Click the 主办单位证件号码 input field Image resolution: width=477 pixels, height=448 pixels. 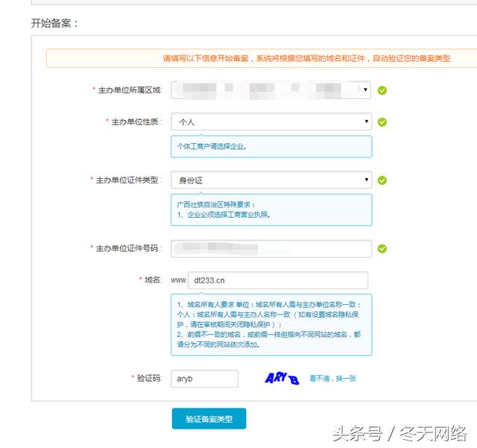[271, 248]
